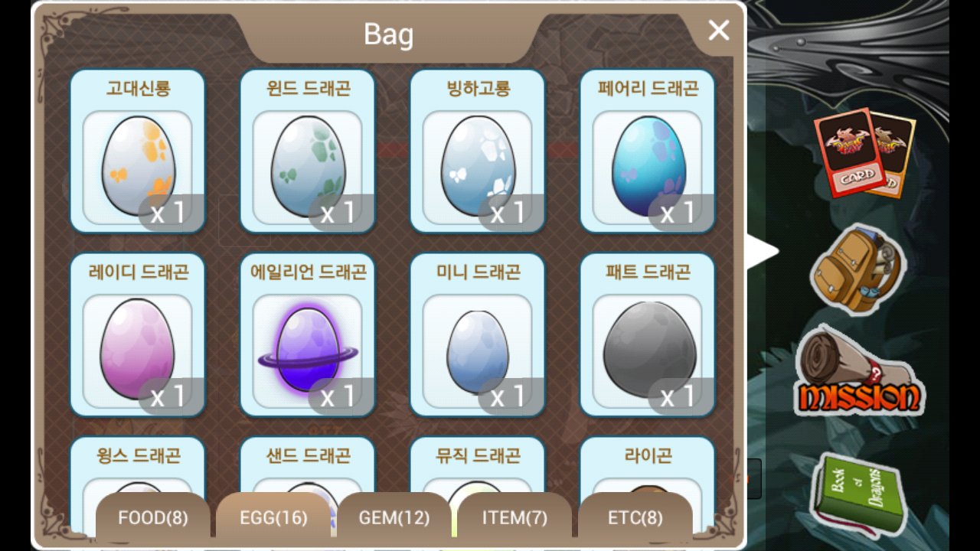Select the purple ringed 에일리언 드래곤 egg
The width and height of the screenshot is (980, 551).
click(x=308, y=334)
